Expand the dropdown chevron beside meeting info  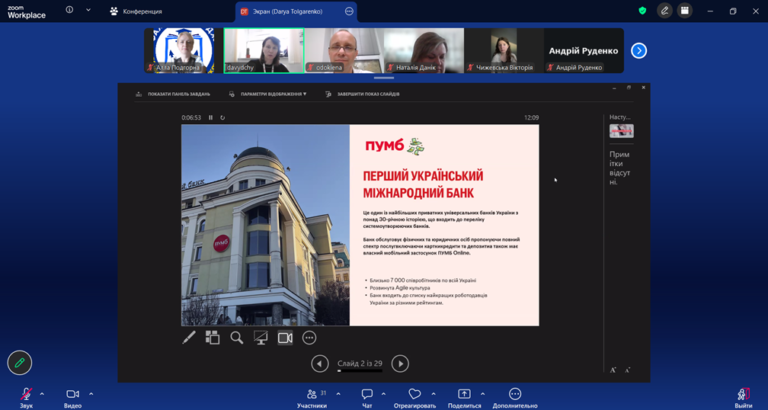point(88,10)
